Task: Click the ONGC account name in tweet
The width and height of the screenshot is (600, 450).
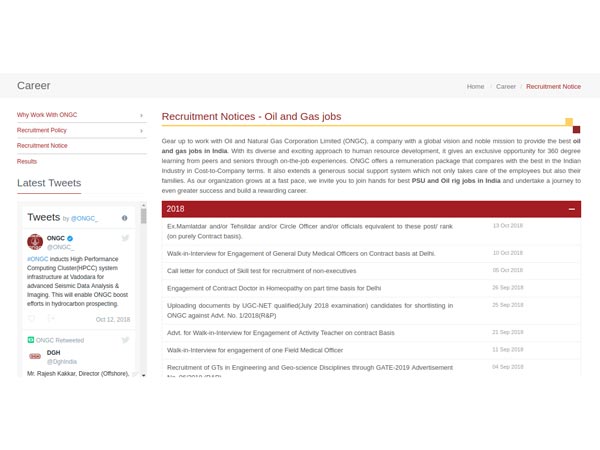Action: [x=55, y=238]
